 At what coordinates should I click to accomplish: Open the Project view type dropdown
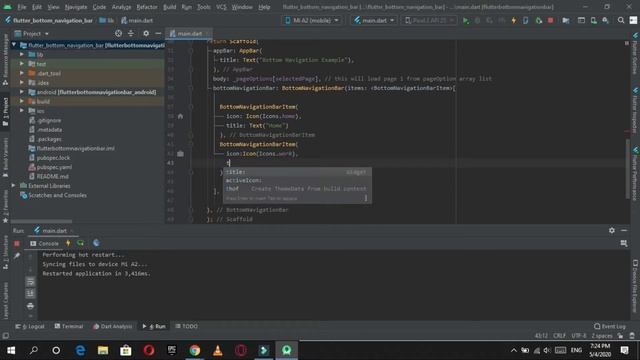(x=32, y=33)
